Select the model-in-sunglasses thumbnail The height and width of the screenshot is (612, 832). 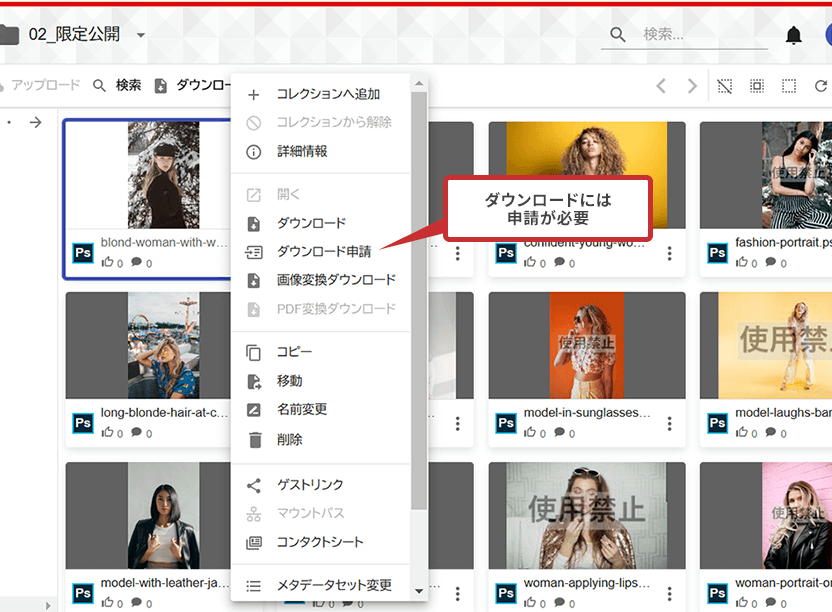click(x=587, y=345)
